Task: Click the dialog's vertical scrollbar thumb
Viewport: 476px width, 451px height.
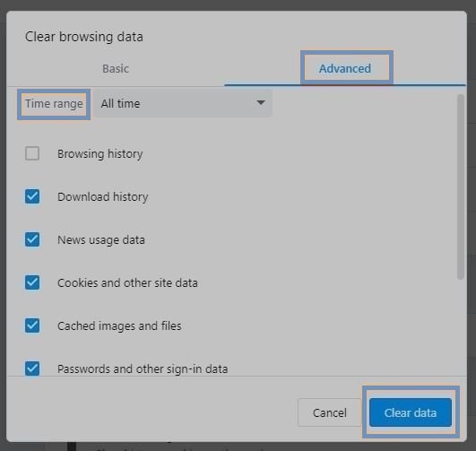Action: (x=461, y=186)
